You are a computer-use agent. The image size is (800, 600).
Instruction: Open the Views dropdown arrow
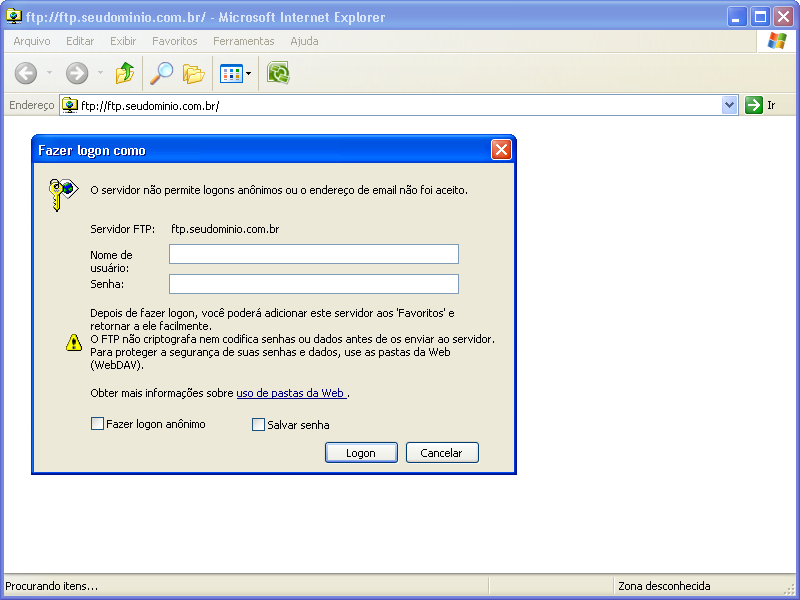pyautogui.click(x=248, y=73)
